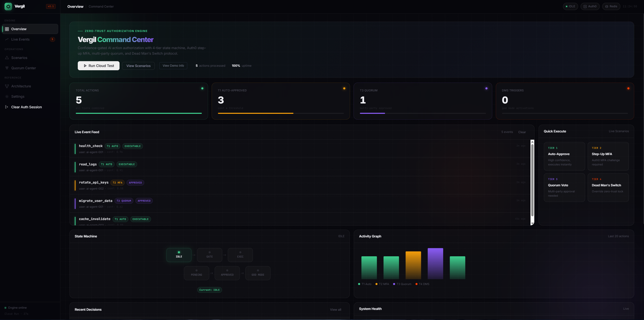Click the Overview grid icon in sidebar
Image resolution: width=644 pixels, height=320 pixels.
[7, 29]
